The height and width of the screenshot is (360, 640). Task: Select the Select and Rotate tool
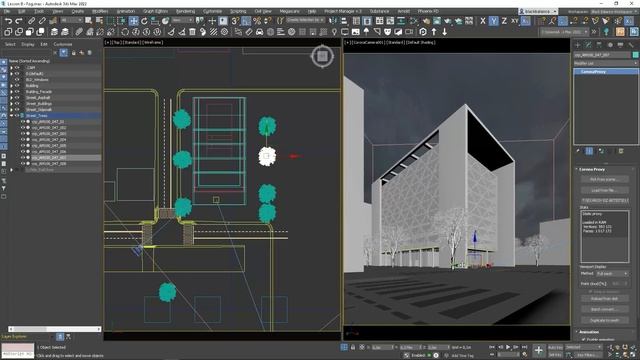[x=144, y=21]
